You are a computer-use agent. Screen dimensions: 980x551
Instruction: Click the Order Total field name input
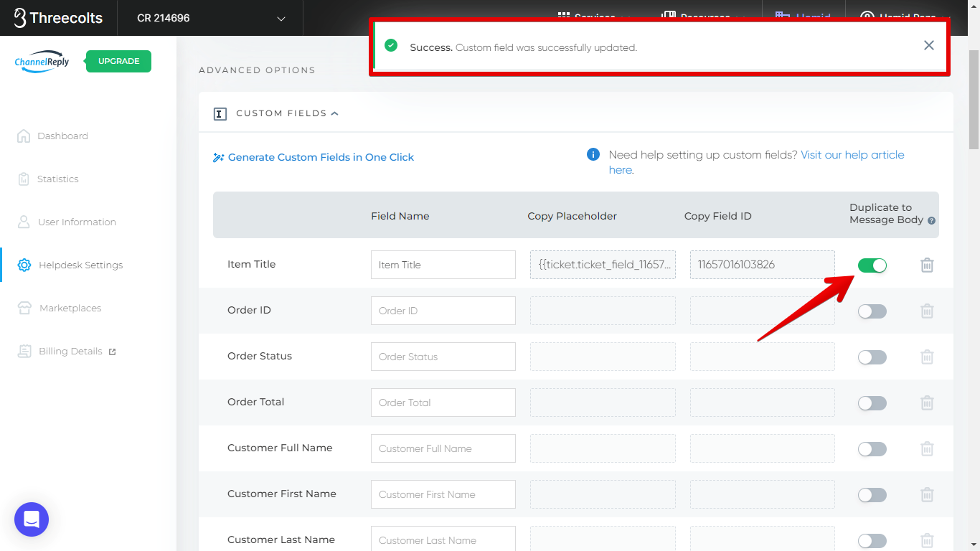(x=443, y=402)
